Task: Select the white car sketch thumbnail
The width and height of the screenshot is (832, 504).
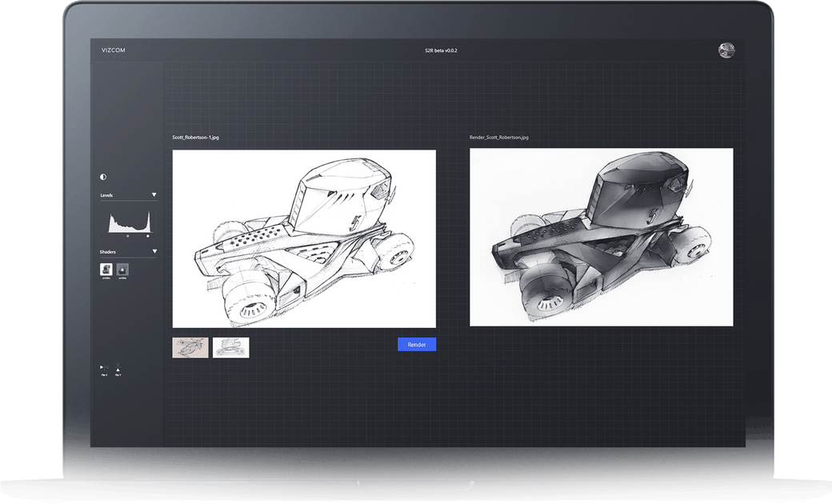Action: [230, 347]
